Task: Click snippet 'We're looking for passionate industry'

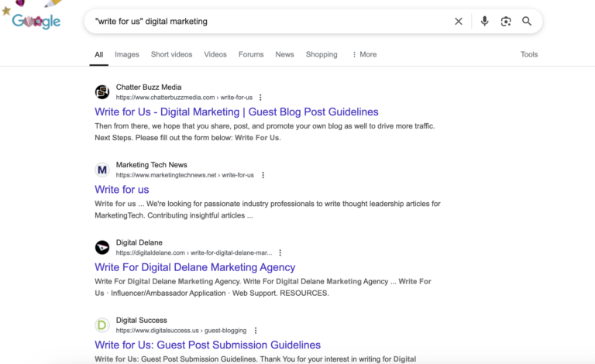Action: pyautogui.click(x=267, y=210)
